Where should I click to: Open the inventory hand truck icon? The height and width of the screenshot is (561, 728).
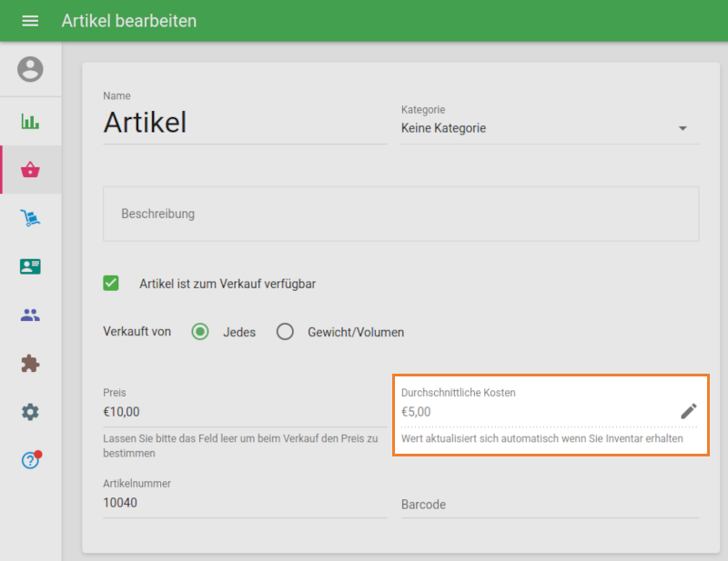pyautogui.click(x=30, y=218)
